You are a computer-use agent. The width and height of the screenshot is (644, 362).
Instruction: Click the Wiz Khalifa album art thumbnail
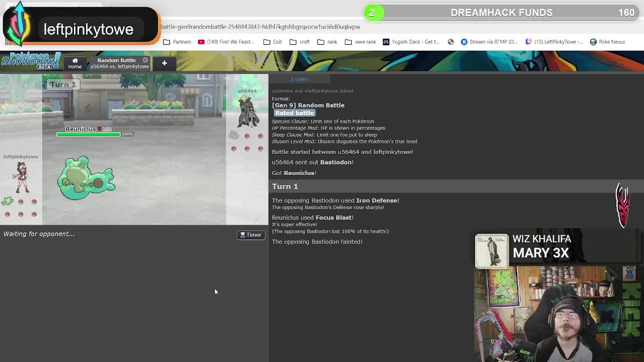point(492,250)
